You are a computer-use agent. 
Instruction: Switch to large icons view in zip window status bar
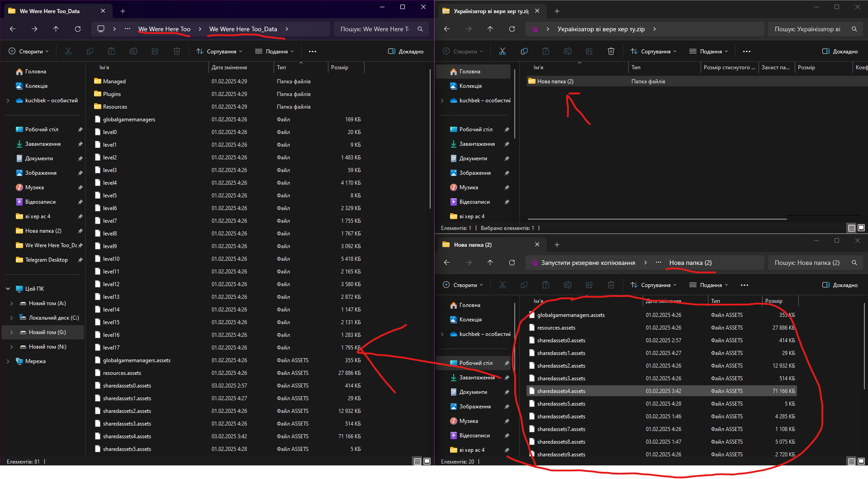861,228
